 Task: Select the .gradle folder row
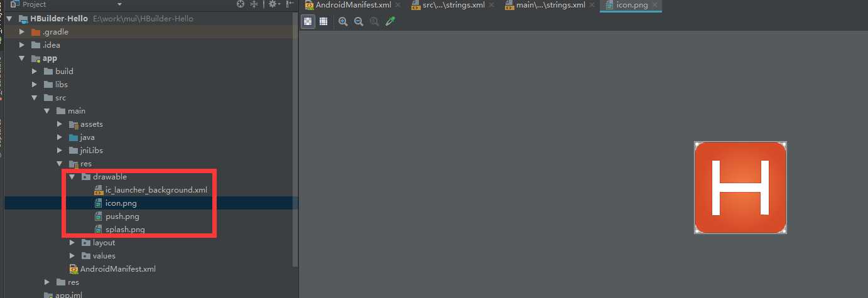pyautogui.click(x=148, y=32)
